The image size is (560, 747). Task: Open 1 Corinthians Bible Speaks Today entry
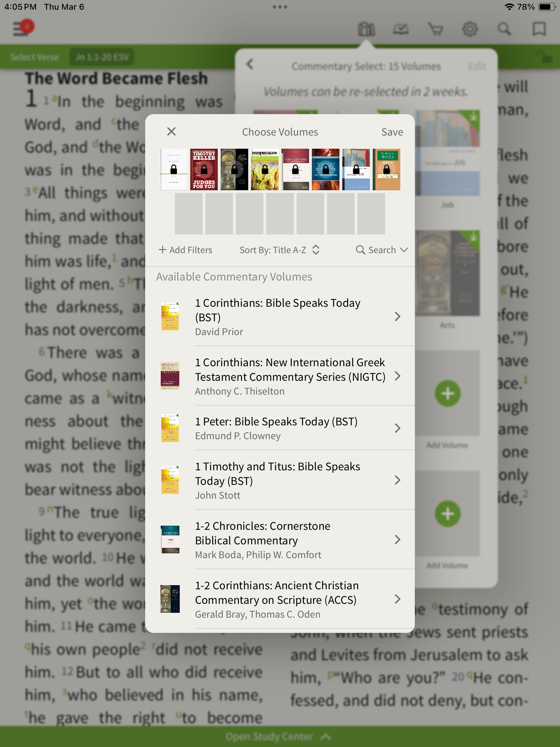point(280,316)
